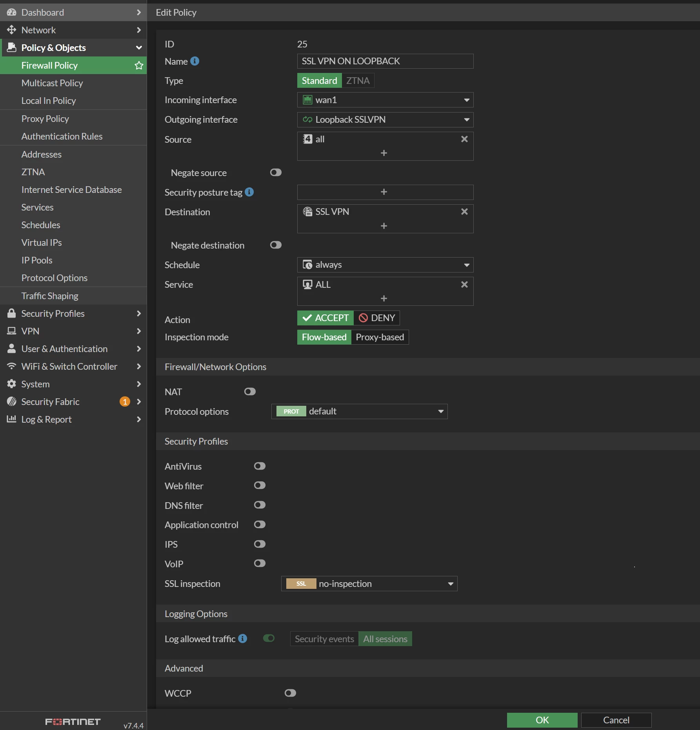
Task: Click info icon next to Log allowed traffic
Action: tap(243, 639)
